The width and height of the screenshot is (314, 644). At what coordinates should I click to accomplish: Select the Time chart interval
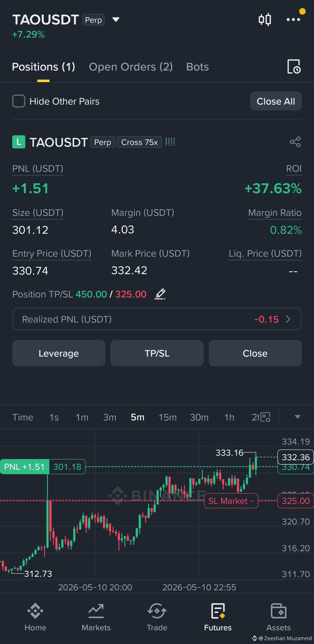23,417
